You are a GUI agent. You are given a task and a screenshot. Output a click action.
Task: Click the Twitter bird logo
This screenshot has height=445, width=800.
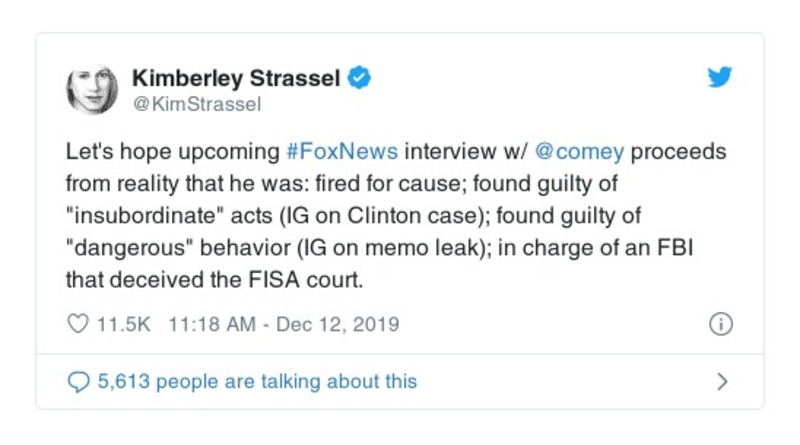719,78
